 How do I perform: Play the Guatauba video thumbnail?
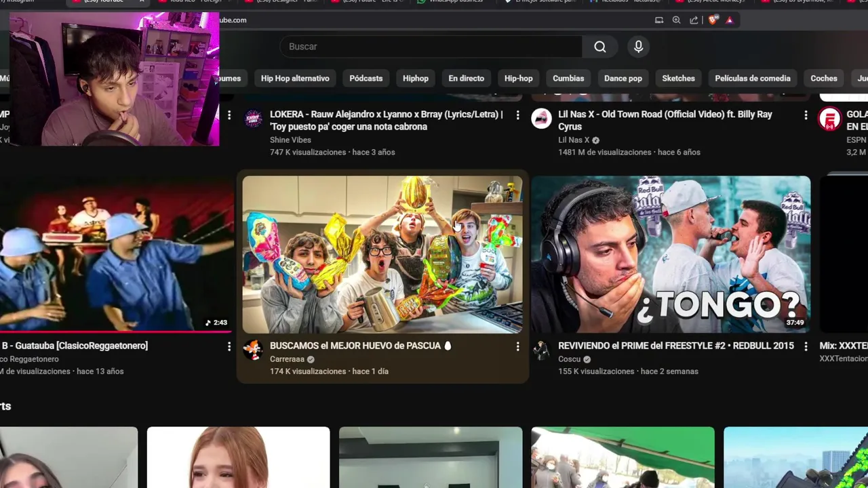tap(117, 254)
